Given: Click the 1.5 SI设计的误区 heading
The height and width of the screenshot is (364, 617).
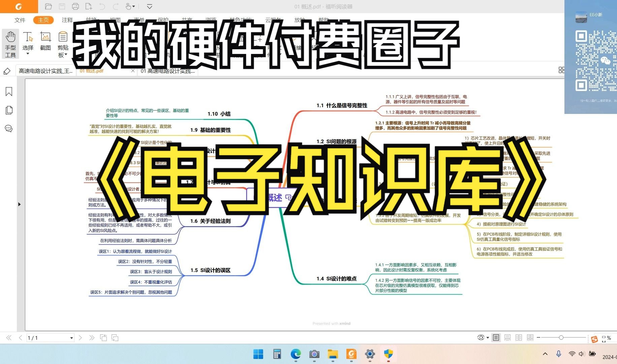Looking at the screenshot, I should tap(210, 270).
